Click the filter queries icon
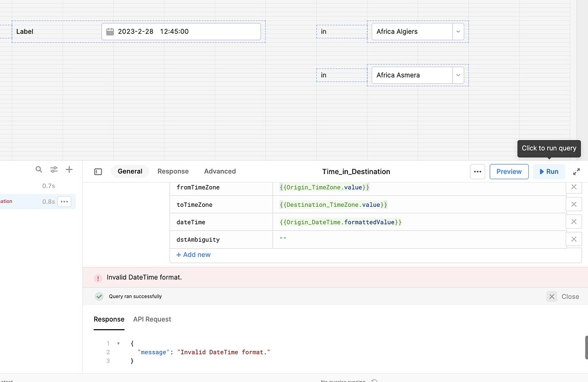 pyautogui.click(x=54, y=169)
